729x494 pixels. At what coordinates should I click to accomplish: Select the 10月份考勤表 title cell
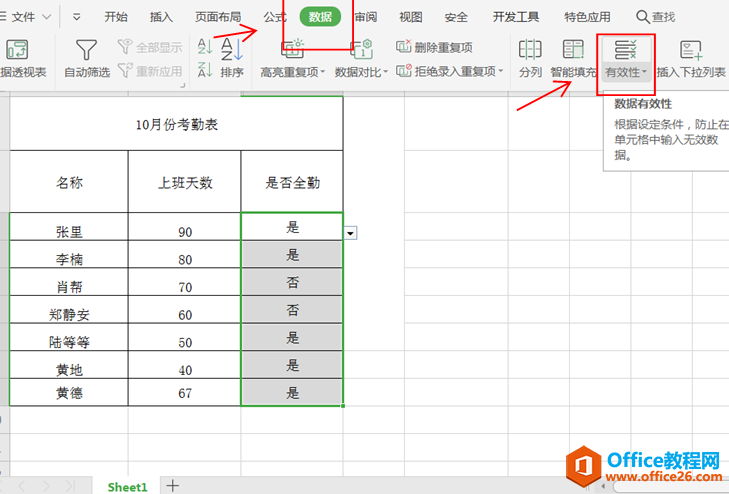(176, 124)
